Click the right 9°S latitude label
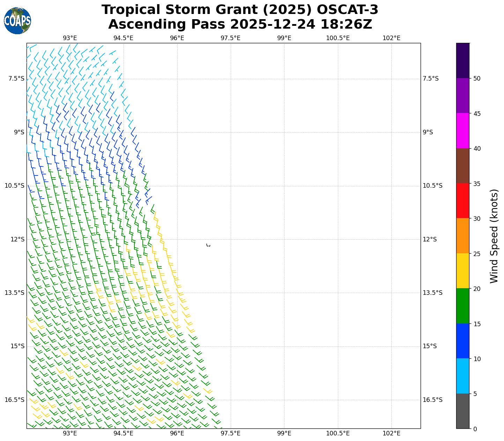The image size is (504, 441). 428,132
